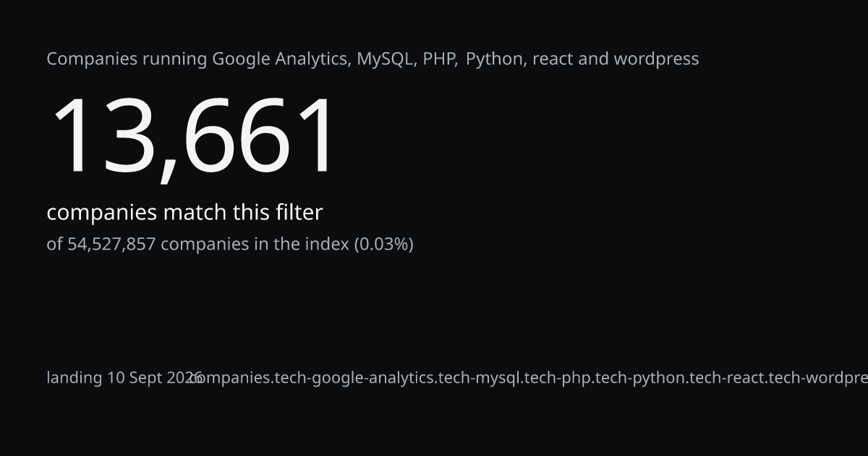Image resolution: width=868 pixels, height=456 pixels.
Task: Click "tech-mysql" in the footer slug
Action: pos(479,378)
